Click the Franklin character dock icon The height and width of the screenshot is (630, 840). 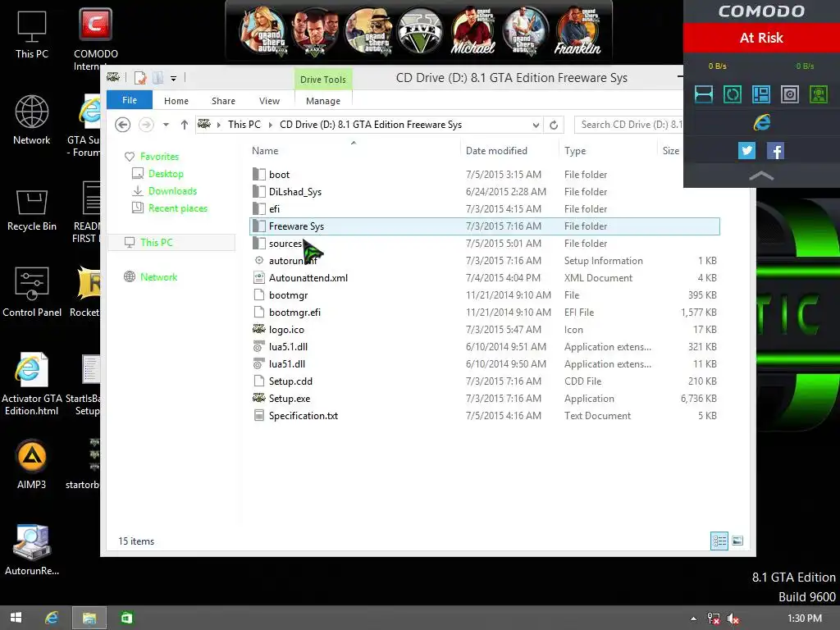click(577, 31)
